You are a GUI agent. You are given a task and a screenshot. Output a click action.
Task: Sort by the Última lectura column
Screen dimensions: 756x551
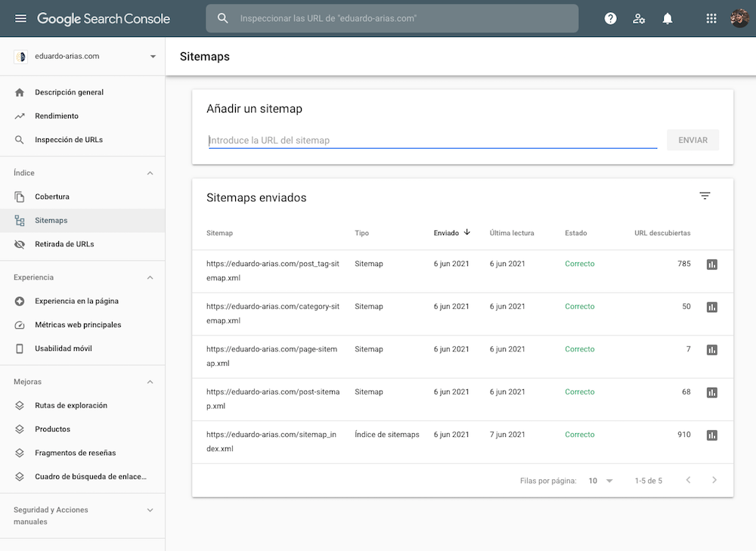click(x=512, y=233)
